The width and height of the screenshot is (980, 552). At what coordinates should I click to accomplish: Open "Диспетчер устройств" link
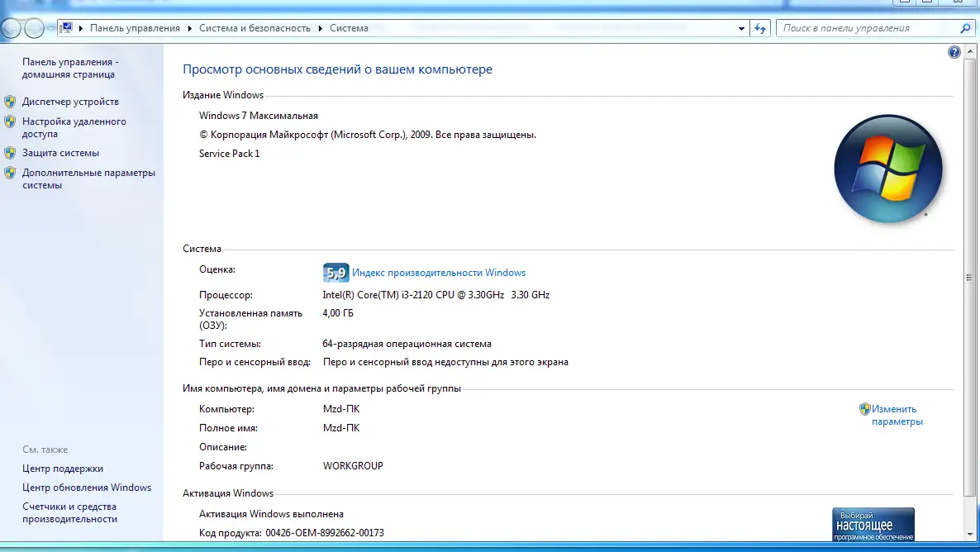70,102
